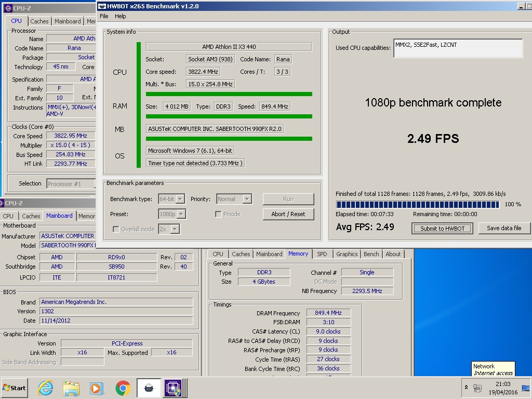The height and width of the screenshot is (399, 532).
Task: Click the Run button
Action: click(288, 199)
